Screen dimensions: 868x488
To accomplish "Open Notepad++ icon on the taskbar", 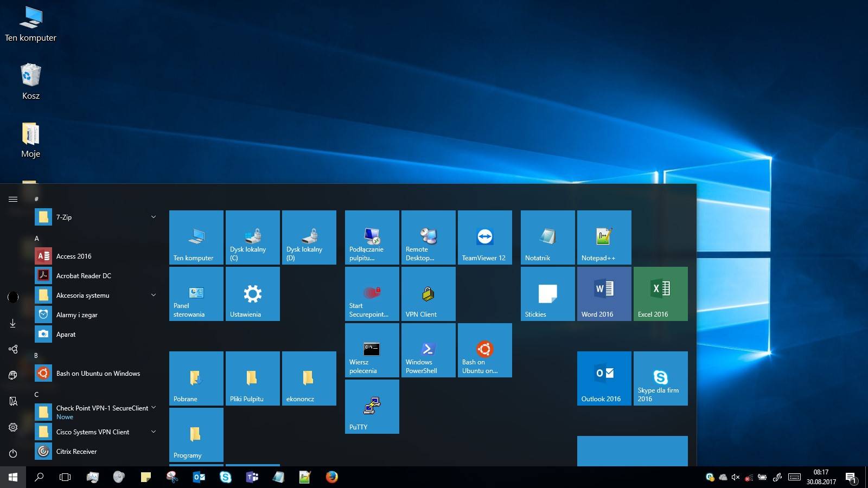I will click(305, 477).
